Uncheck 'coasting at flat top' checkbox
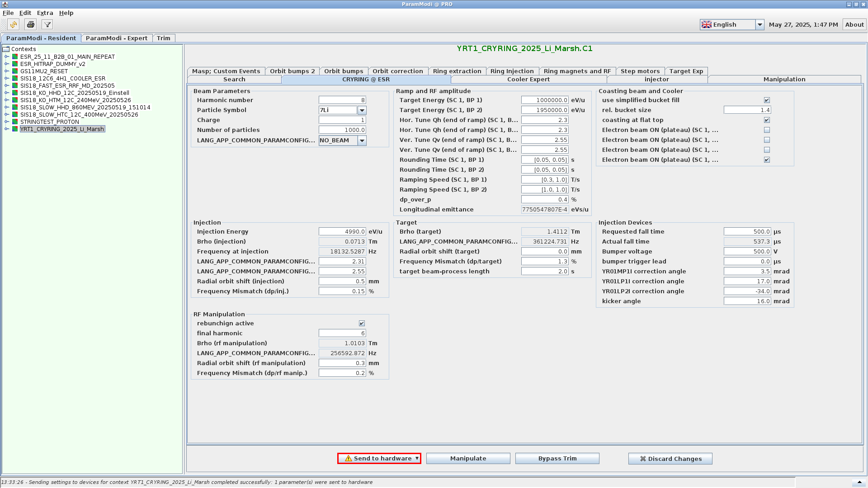The image size is (868, 488). point(767,120)
